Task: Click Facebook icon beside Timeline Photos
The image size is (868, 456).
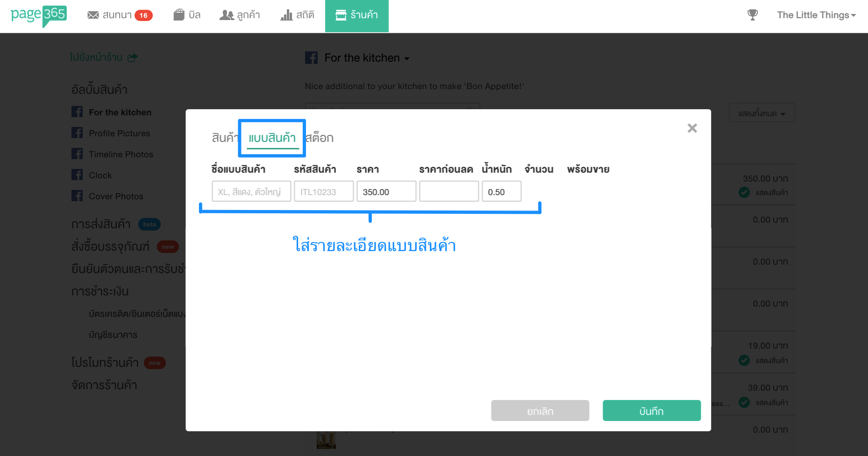Action: click(x=77, y=154)
